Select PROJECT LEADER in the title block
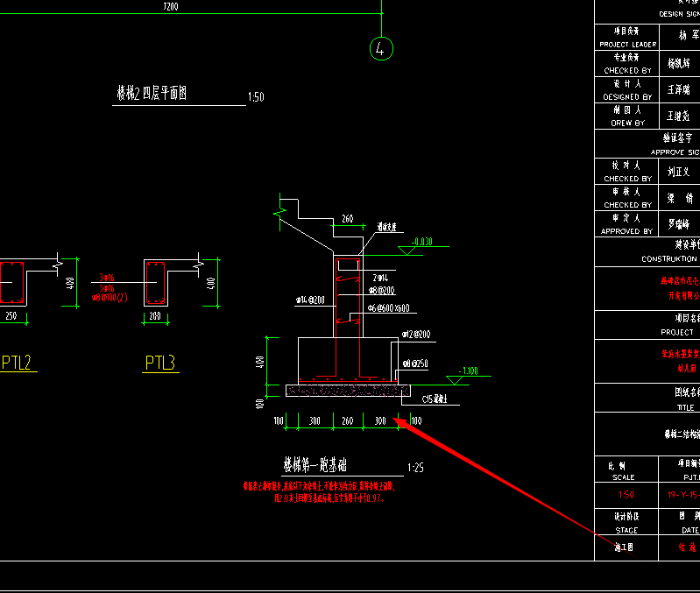The image size is (700, 593). coord(627,44)
